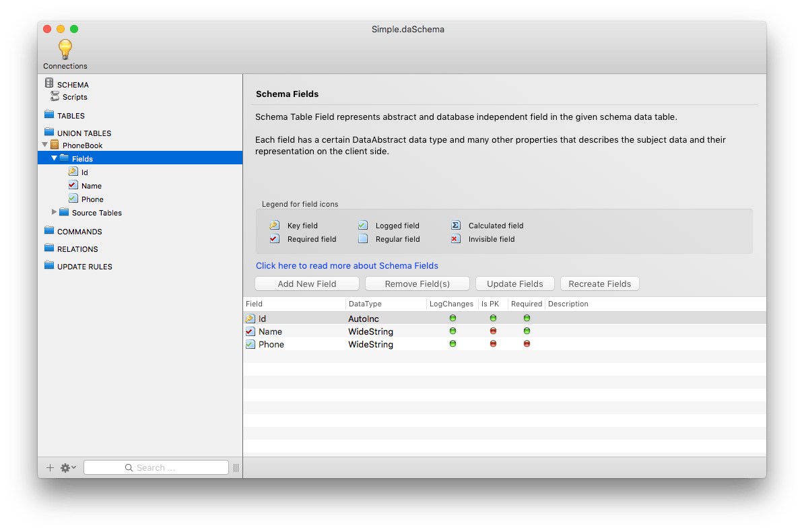Click the Remove Field(s) button

coord(417,284)
